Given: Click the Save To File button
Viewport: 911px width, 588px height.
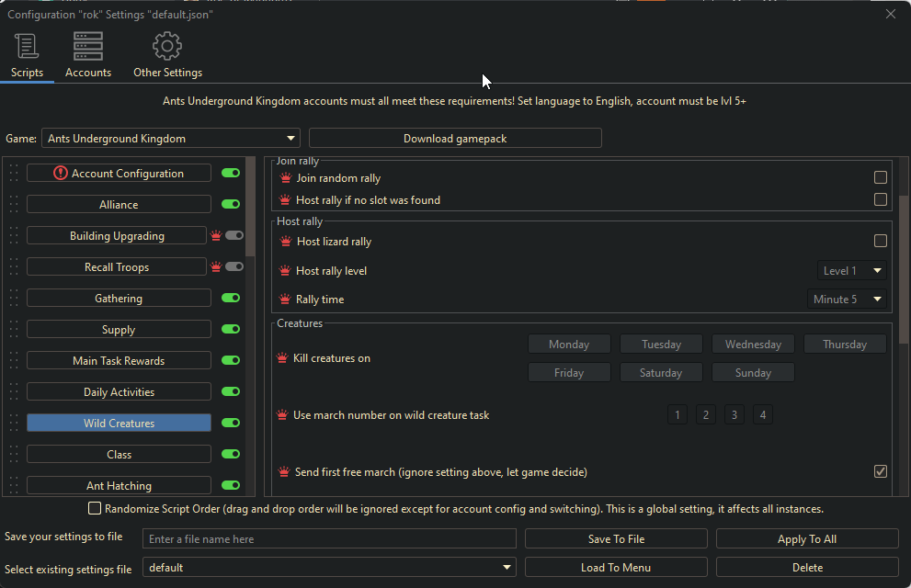Looking at the screenshot, I should click(616, 539).
